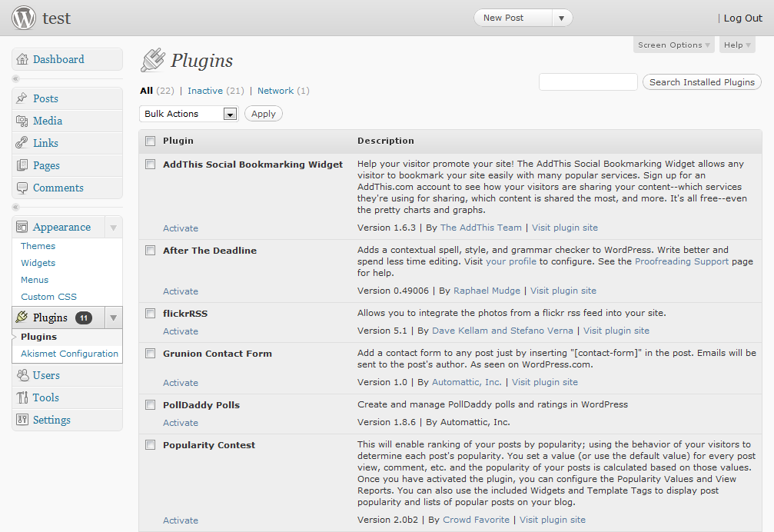Open Dave Kellam and Stefano Verna link
The width and height of the screenshot is (774, 532).
tap(503, 331)
